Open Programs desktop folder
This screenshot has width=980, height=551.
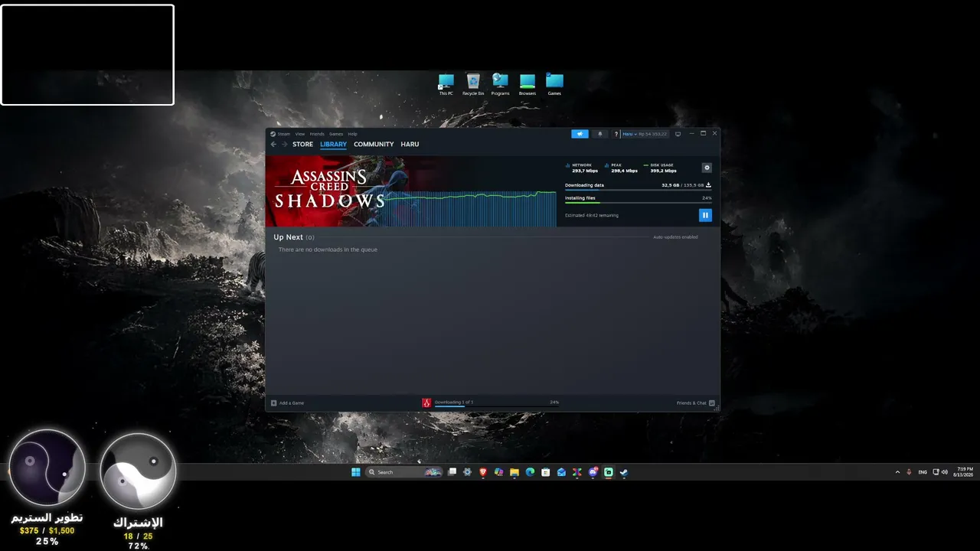tap(500, 84)
